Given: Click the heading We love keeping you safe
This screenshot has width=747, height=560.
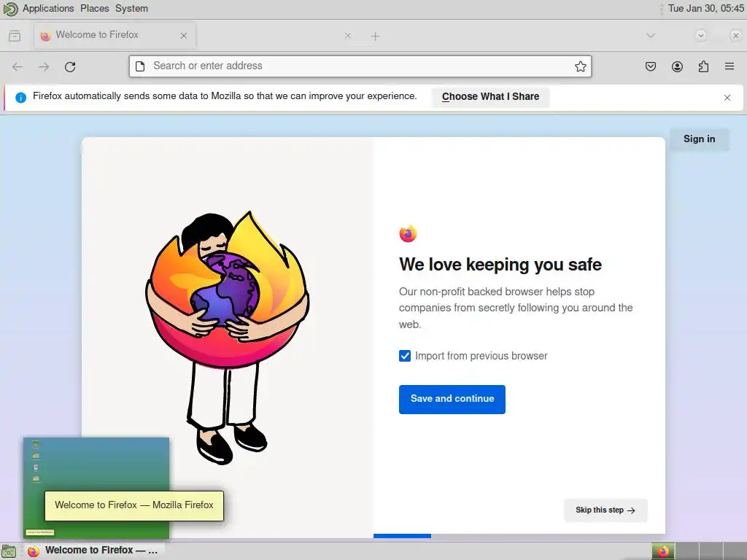Looking at the screenshot, I should click(x=500, y=264).
